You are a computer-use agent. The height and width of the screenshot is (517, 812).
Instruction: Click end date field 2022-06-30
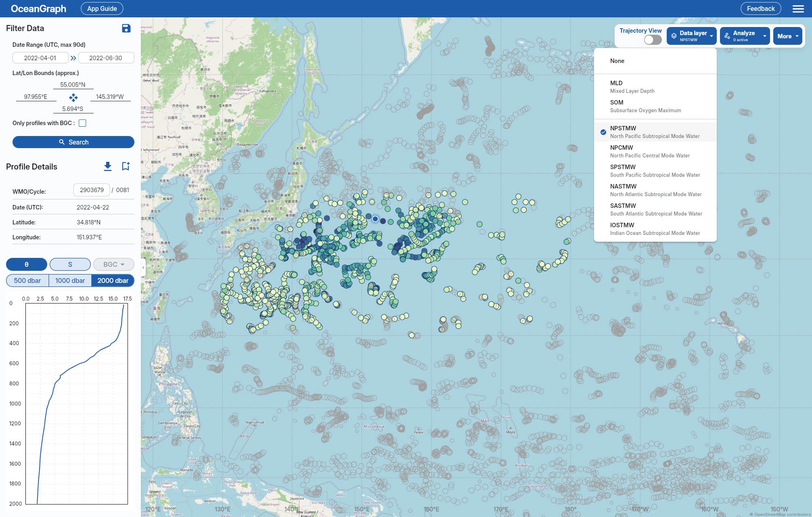(106, 58)
